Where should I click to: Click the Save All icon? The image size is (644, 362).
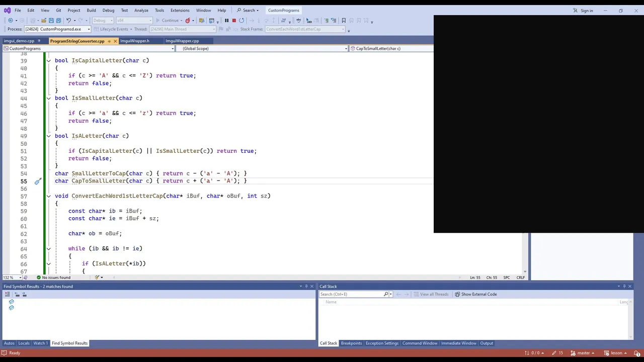coord(58,21)
